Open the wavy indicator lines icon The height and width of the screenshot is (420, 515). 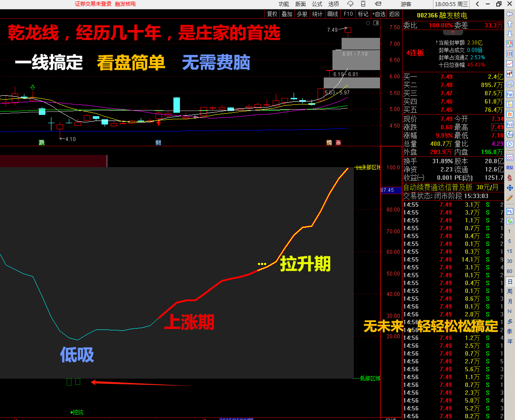point(509,158)
